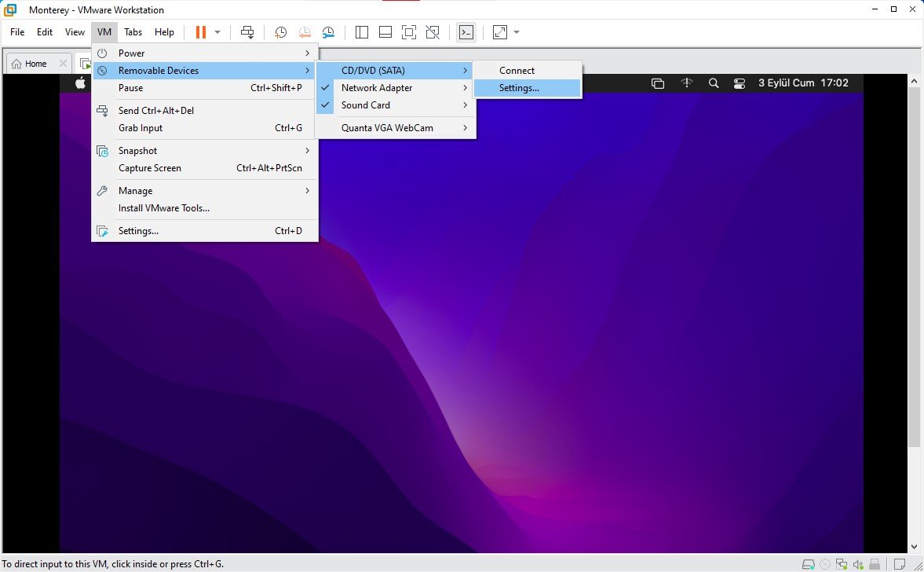Image resolution: width=924 pixels, height=572 pixels.
Task: Click the VMware Workstation title bar icon
Action: [10, 9]
